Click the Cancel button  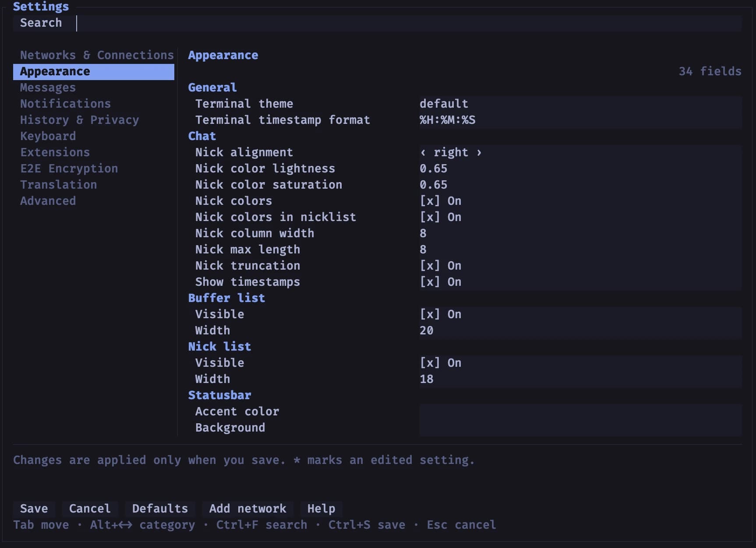(x=90, y=509)
